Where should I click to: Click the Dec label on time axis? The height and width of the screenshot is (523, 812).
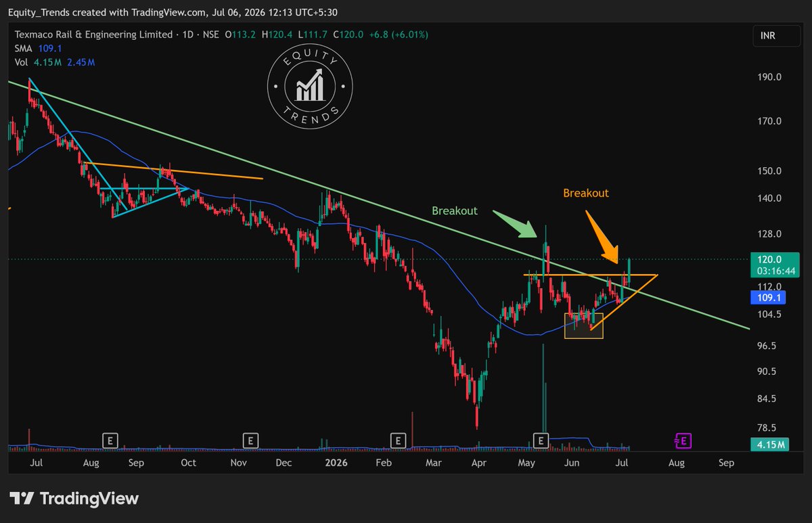(284, 463)
